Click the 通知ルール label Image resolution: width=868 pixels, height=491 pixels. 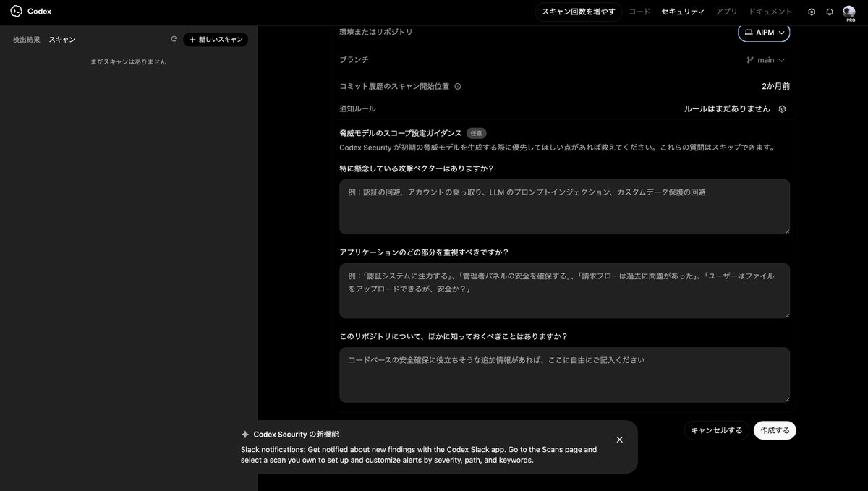click(357, 108)
